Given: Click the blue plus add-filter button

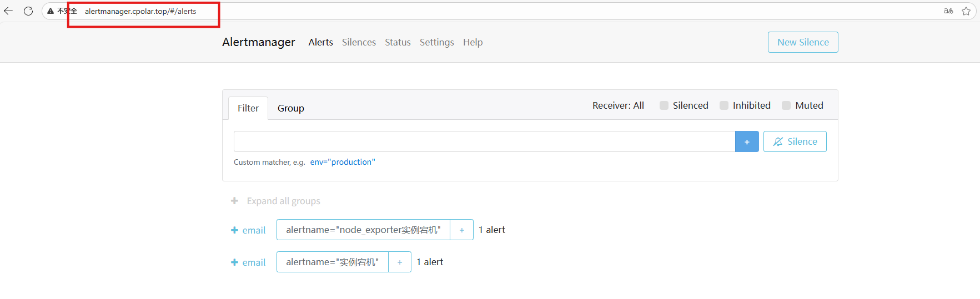Looking at the screenshot, I should (747, 141).
